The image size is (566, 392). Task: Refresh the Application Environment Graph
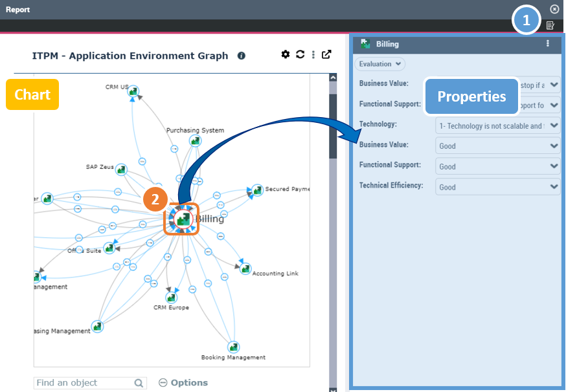point(300,55)
